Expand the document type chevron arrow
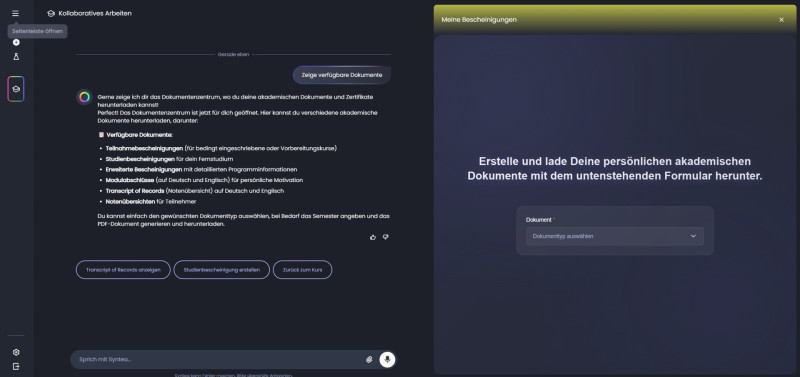This screenshot has height=377, width=800. click(x=693, y=236)
